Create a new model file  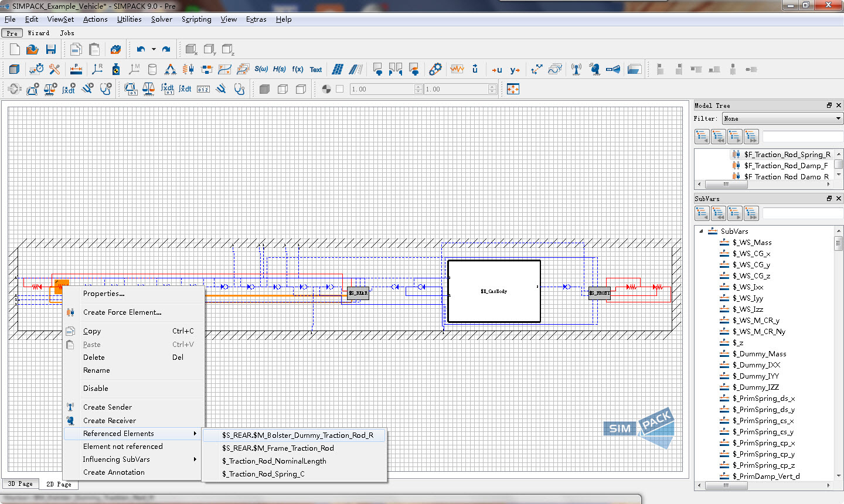[15, 50]
